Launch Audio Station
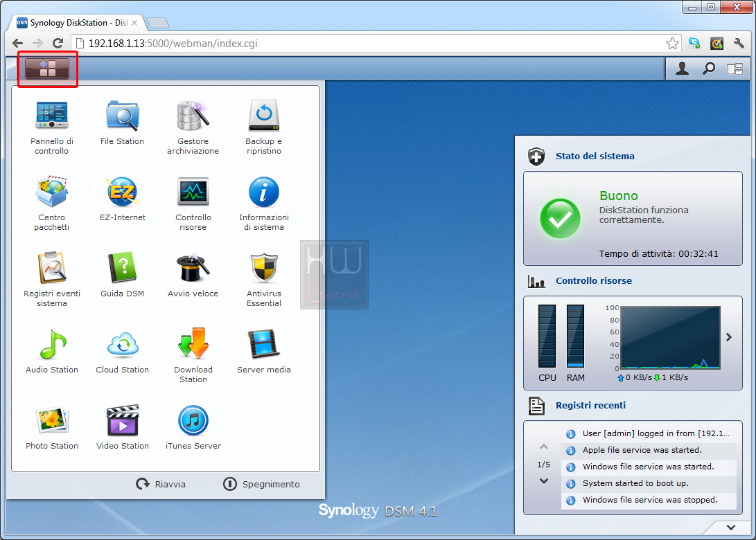This screenshot has width=756, height=540. (51, 351)
